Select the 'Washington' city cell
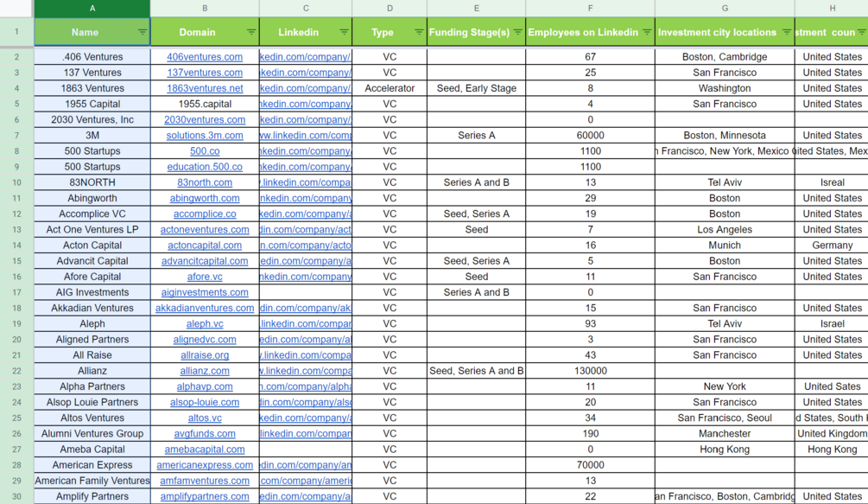 coord(725,88)
